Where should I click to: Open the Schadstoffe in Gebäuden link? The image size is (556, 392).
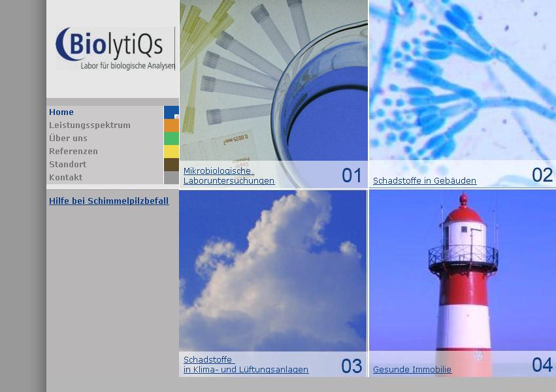click(424, 181)
